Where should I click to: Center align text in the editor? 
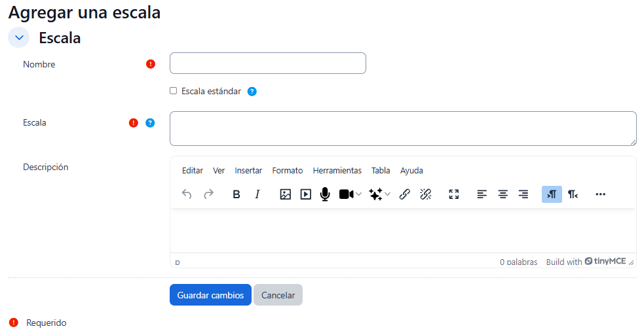(502, 194)
